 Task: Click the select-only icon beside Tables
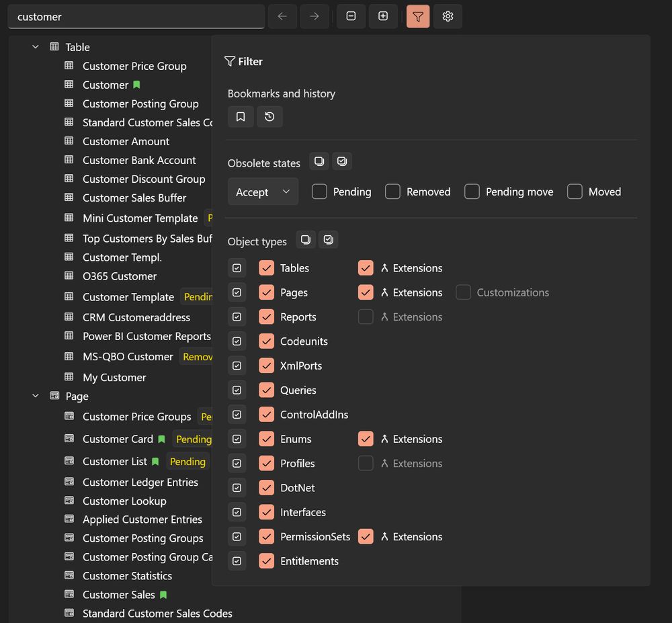[237, 268]
